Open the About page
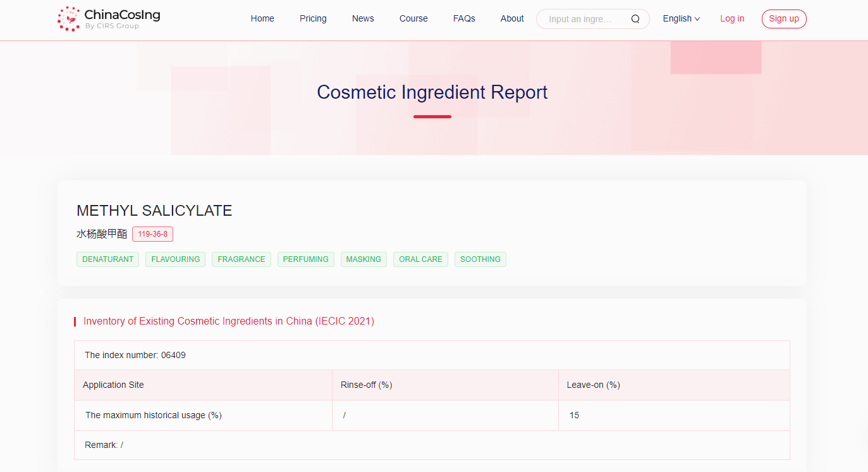The height and width of the screenshot is (472, 868). pos(512,18)
